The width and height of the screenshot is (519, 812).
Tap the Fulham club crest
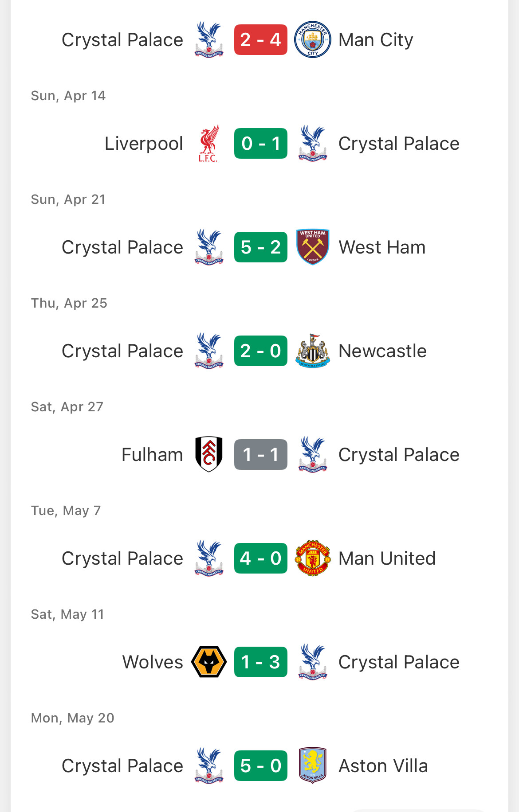(208, 455)
